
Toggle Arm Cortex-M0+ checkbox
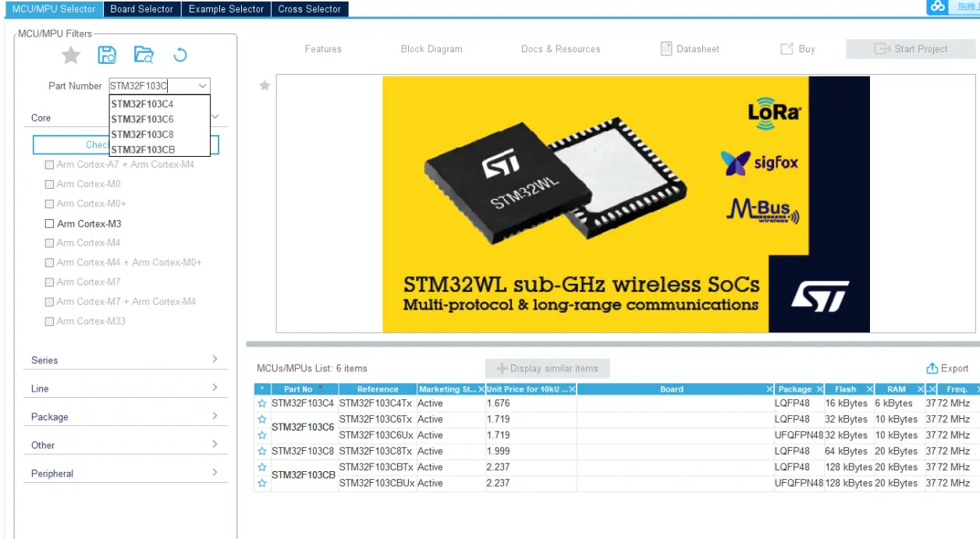pyautogui.click(x=49, y=204)
